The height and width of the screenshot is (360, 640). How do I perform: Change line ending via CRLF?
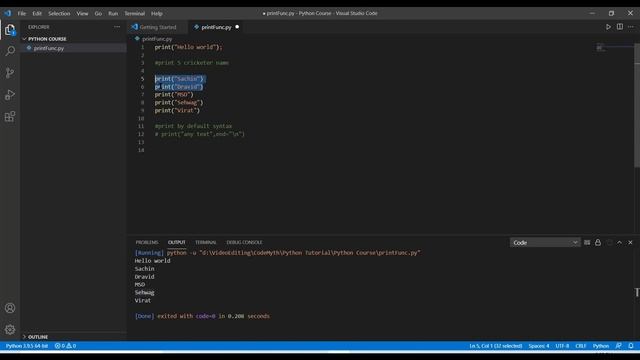(x=581, y=346)
